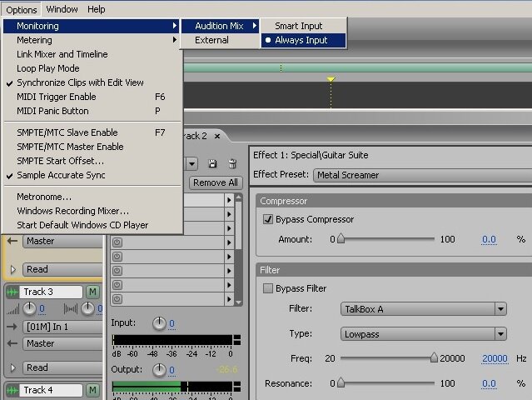Click Track 3 volume knob
This screenshot has height=400, width=532.
(29, 308)
